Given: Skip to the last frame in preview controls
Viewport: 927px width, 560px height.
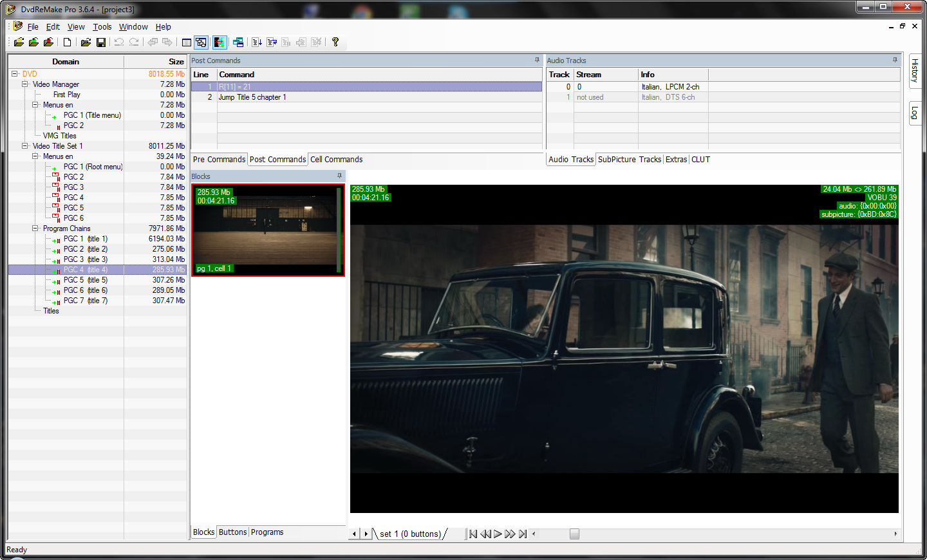Looking at the screenshot, I should [x=523, y=534].
